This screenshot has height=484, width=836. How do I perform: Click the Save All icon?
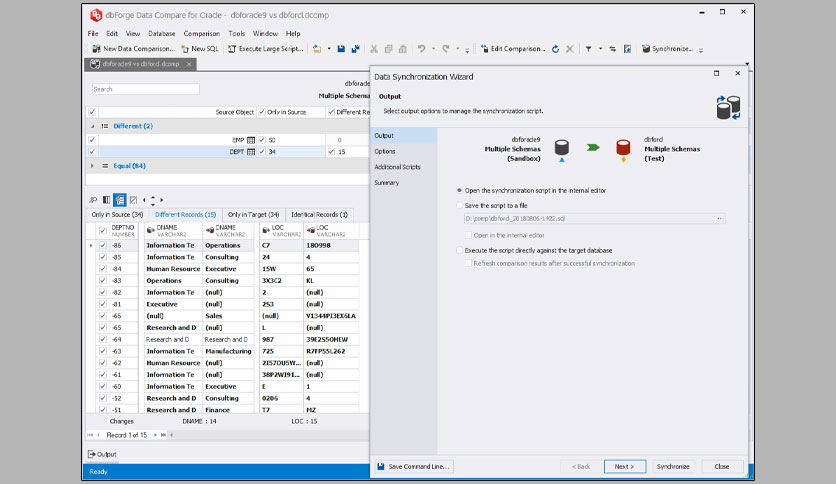pyautogui.click(x=356, y=49)
